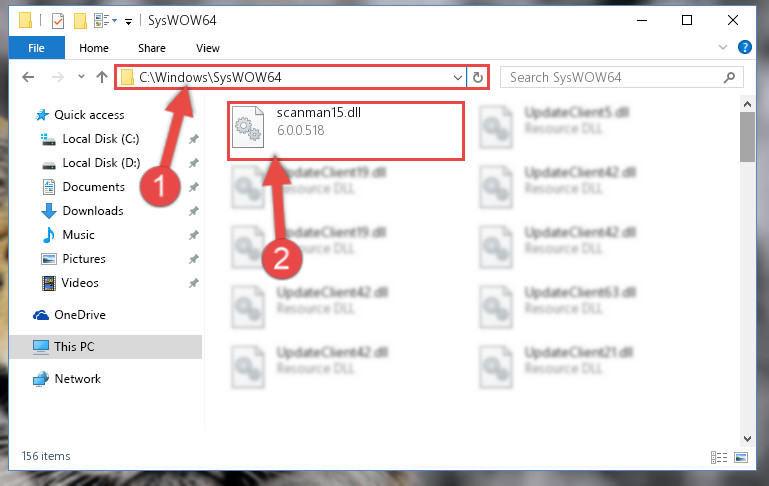Expand the address bar history dropdown

(458, 77)
